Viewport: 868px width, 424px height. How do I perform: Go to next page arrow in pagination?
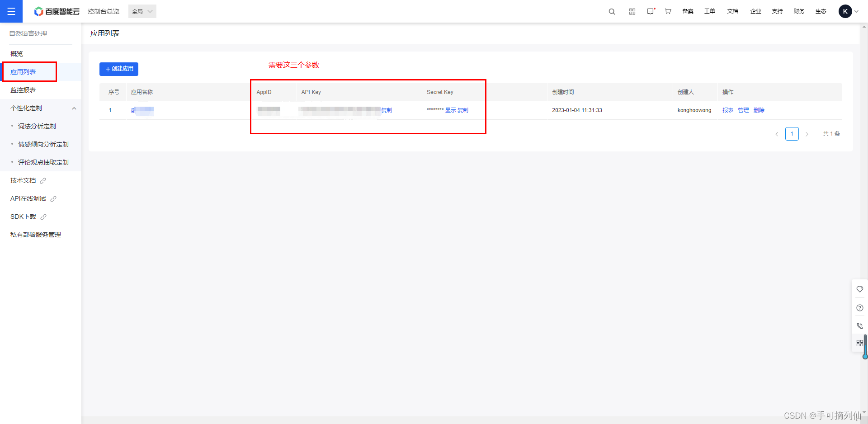[807, 134]
